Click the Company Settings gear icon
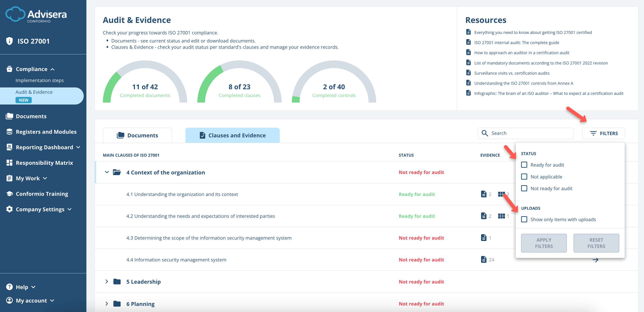This screenshot has width=644, height=312. pos(9,209)
